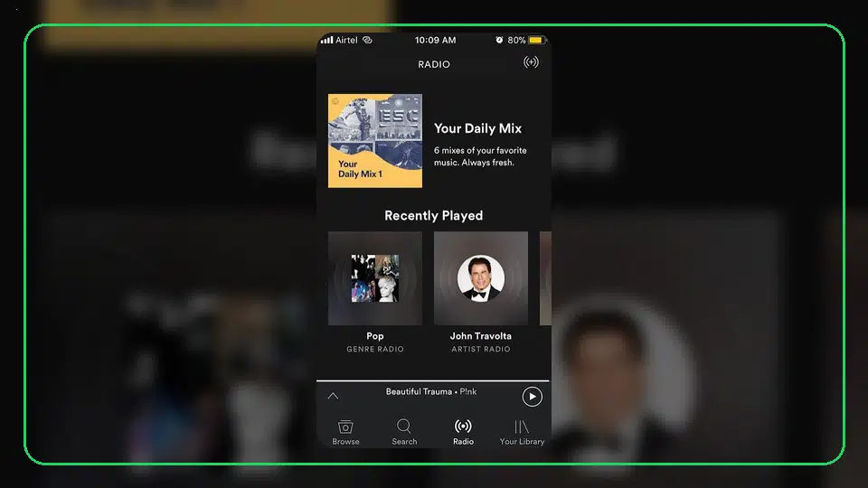
Task: Tap the alarm icon in status bar
Action: tap(499, 40)
